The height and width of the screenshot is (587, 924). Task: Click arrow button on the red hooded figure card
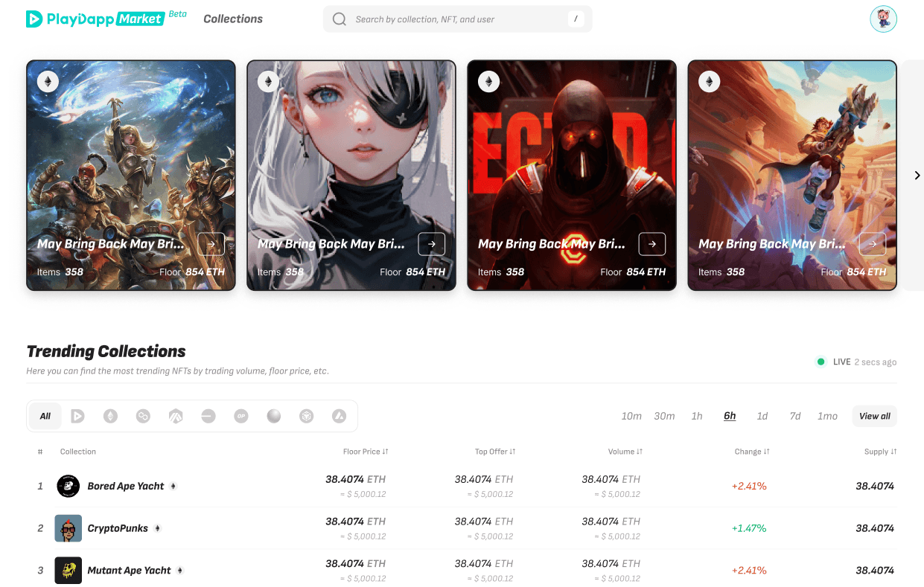tap(651, 244)
